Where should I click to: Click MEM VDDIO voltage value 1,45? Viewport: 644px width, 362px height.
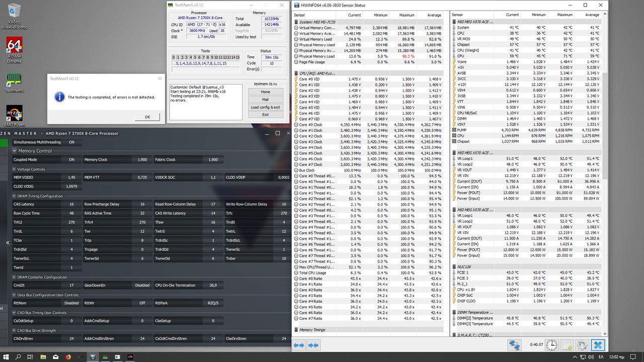click(71, 177)
